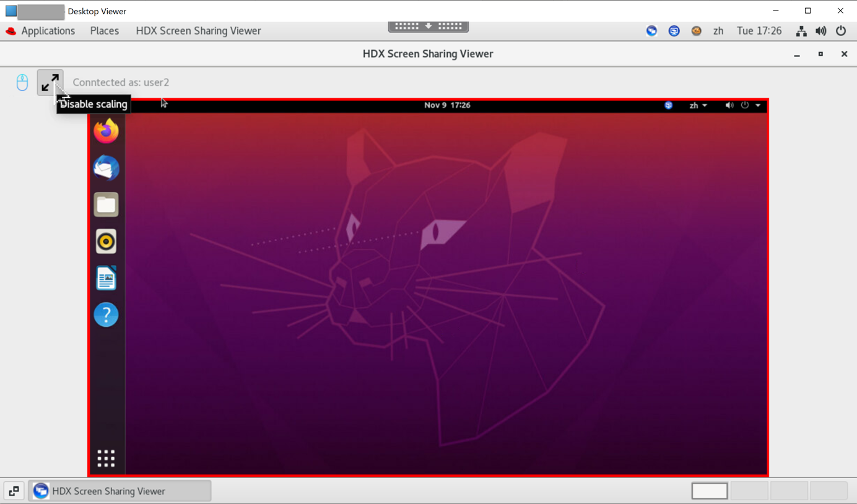Click the network icon in top panel

[x=801, y=31]
